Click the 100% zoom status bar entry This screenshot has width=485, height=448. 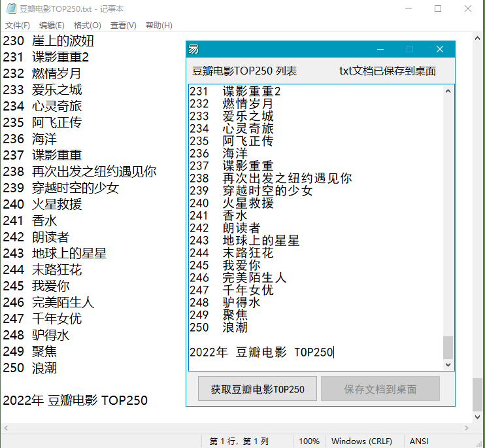pyautogui.click(x=309, y=441)
